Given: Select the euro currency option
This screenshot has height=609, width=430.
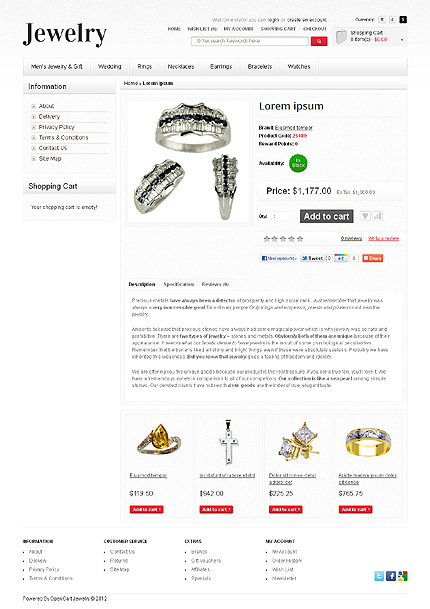Looking at the screenshot, I should (382, 19).
